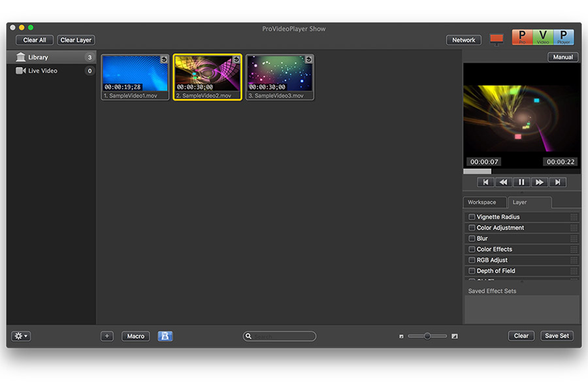588x392 pixels.
Task: Check the Color Adjustment effect
Action: pyautogui.click(x=472, y=227)
